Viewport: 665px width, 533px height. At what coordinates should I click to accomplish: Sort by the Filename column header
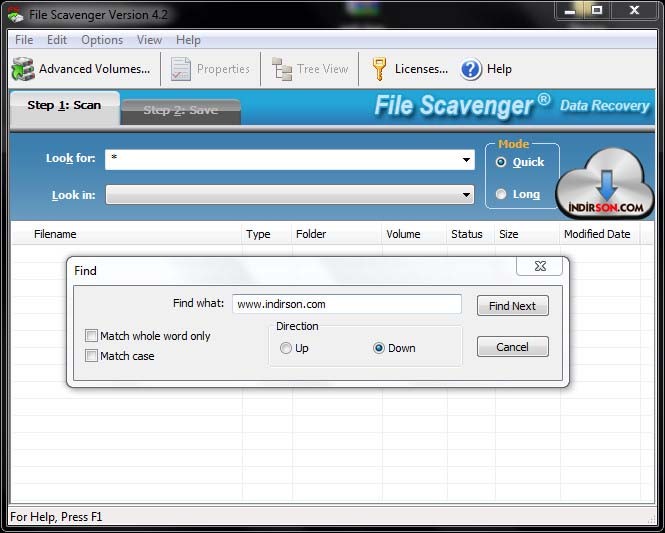127,234
